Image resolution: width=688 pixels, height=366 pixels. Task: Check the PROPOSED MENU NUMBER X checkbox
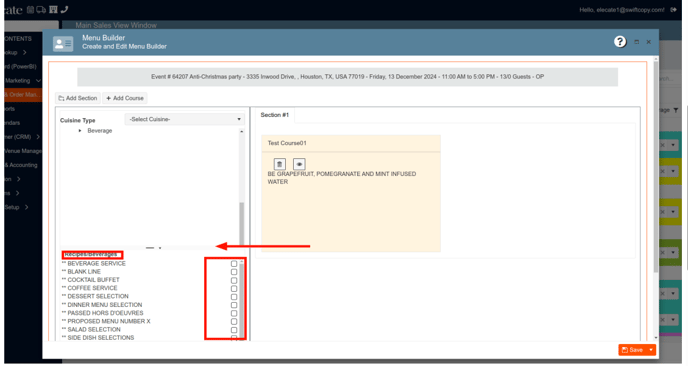point(234,322)
